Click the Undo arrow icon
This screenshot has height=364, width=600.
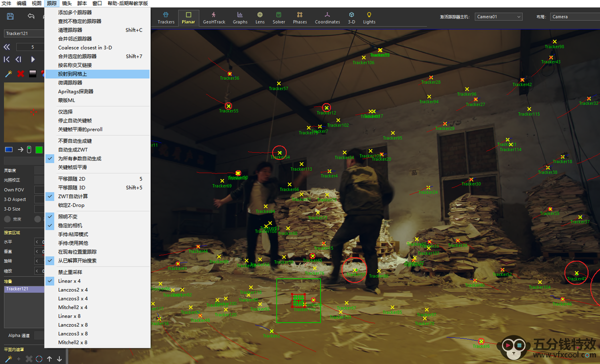31,16
